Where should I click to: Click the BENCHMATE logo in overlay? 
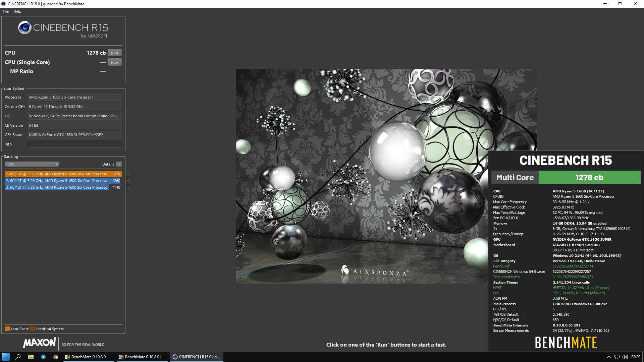point(566,343)
